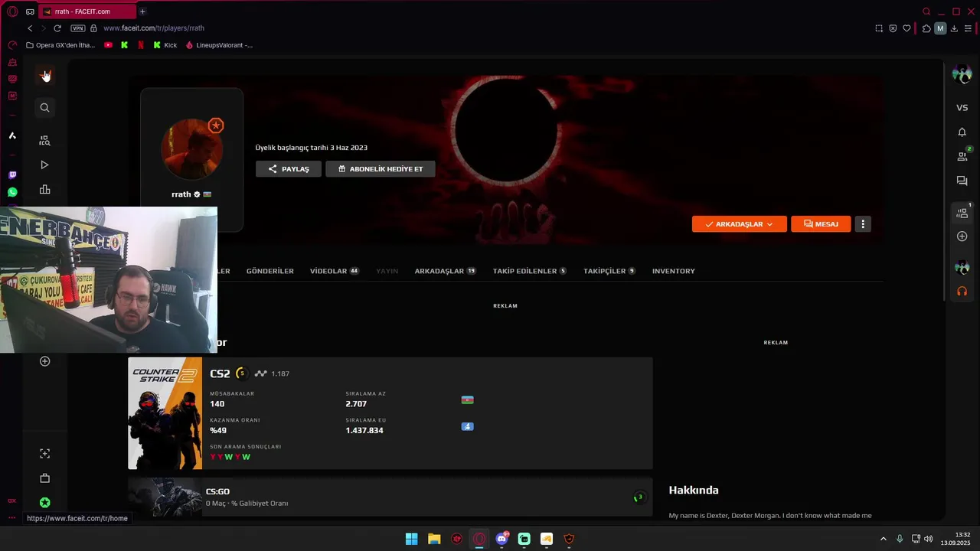980x551 pixels.
Task: Reload the page with the refresh icon
Action: [x=57, y=28]
